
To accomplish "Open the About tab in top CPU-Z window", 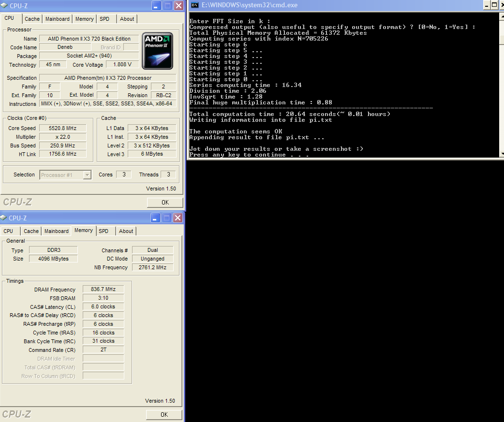I will point(127,19).
